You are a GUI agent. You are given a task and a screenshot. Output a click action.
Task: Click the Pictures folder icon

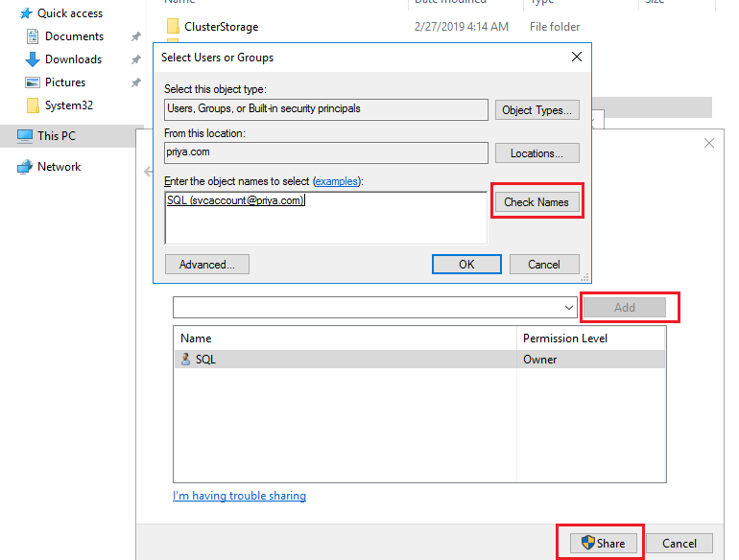(x=33, y=82)
